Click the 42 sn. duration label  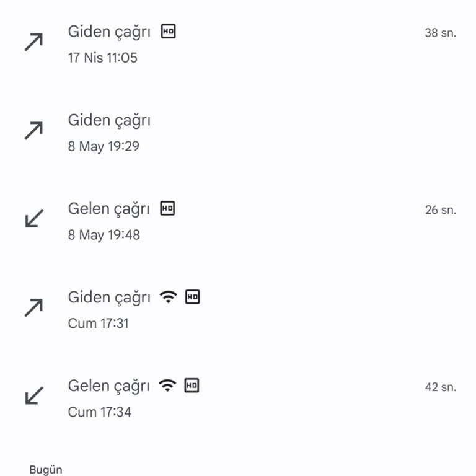[x=440, y=387]
